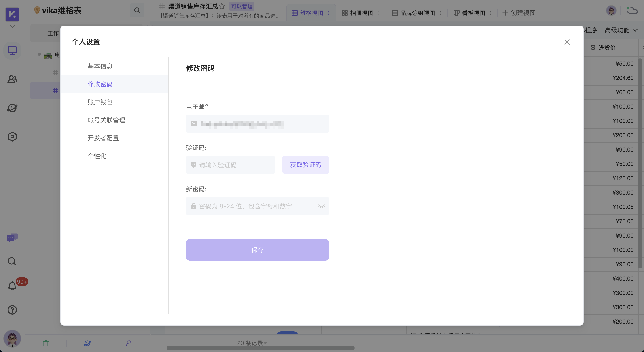Click the 保存 button
Viewport: 644px width, 352px height.
(258, 250)
